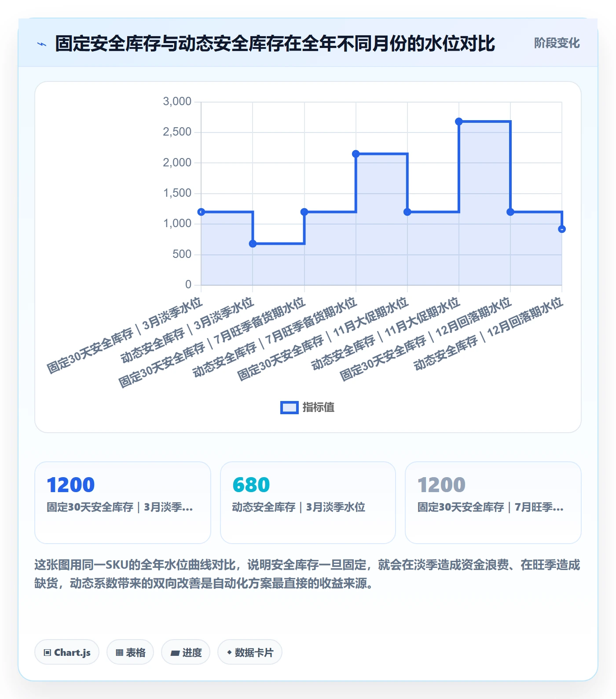Click the last data point near 900 for 12月回落期
This screenshot has height=699, width=616.
click(x=562, y=229)
